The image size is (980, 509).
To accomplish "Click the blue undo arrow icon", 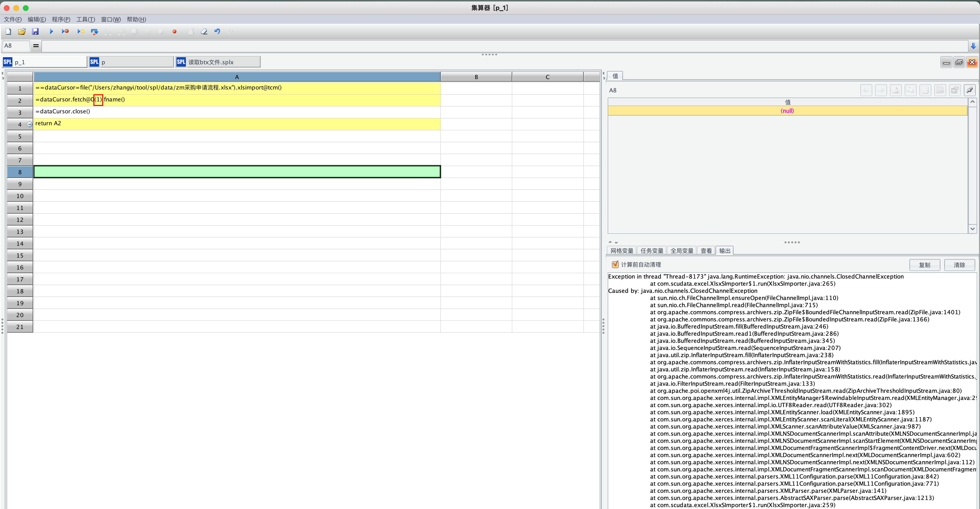I will (x=217, y=32).
